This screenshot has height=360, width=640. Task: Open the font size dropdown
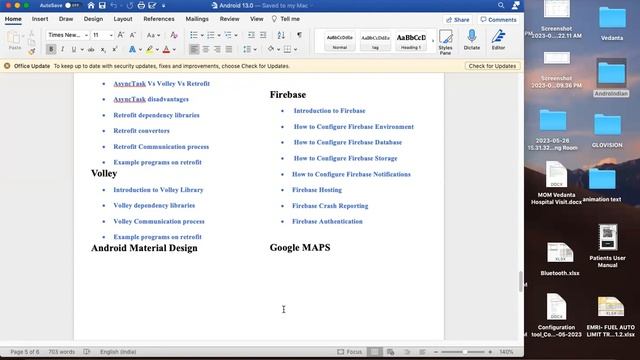(111, 36)
